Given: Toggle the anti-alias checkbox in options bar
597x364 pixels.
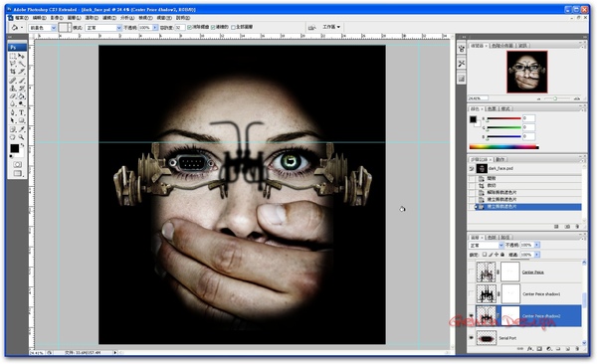Looking at the screenshot, I should click(190, 27).
